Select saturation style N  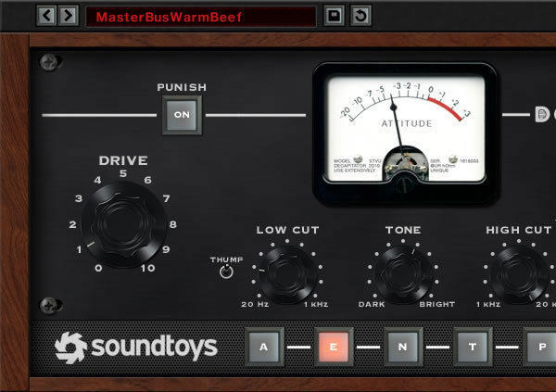403,347
